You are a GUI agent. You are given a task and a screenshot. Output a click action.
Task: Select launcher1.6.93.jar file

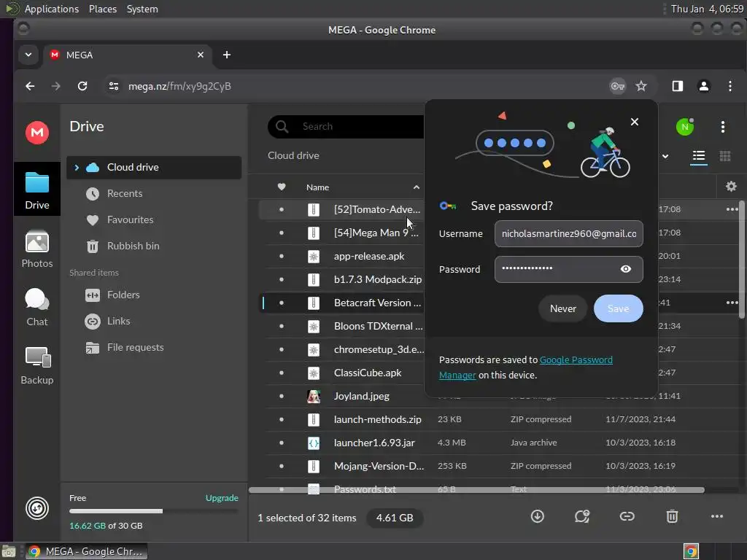374,443
